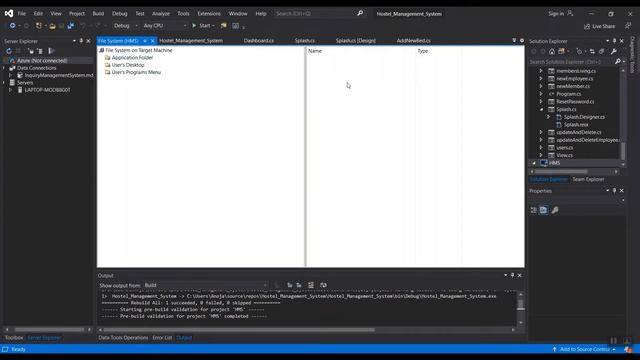Click the quick launch search magnifier icon
Viewport: 640px width, 360px height.
[x=360, y=13]
